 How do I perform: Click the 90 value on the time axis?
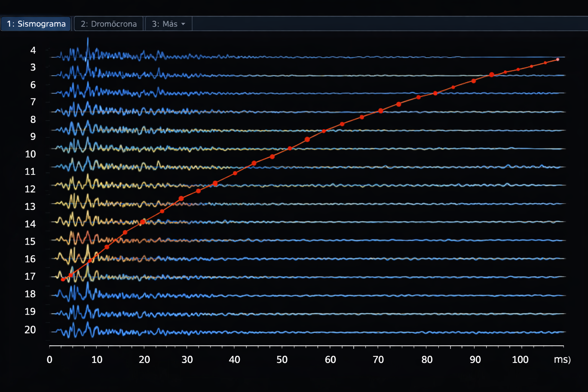click(x=475, y=360)
